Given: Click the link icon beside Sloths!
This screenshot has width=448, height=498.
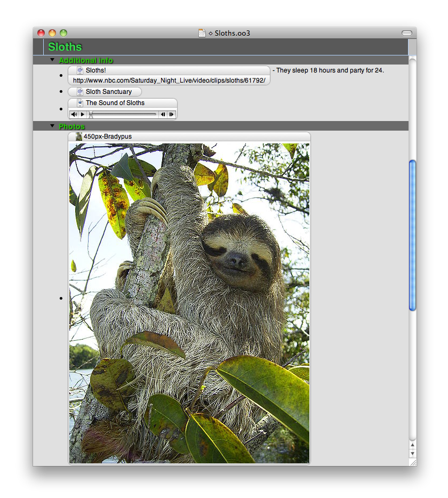Looking at the screenshot, I should click(80, 70).
